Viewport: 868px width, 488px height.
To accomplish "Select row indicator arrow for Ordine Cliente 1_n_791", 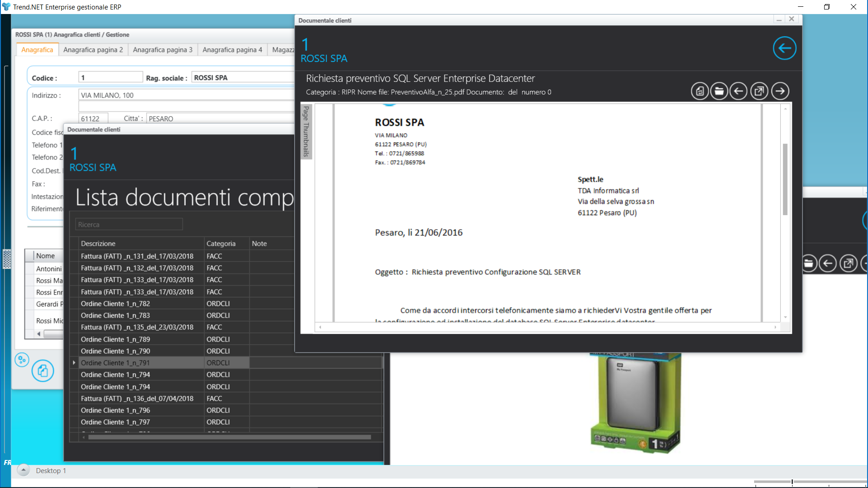I will 74,363.
